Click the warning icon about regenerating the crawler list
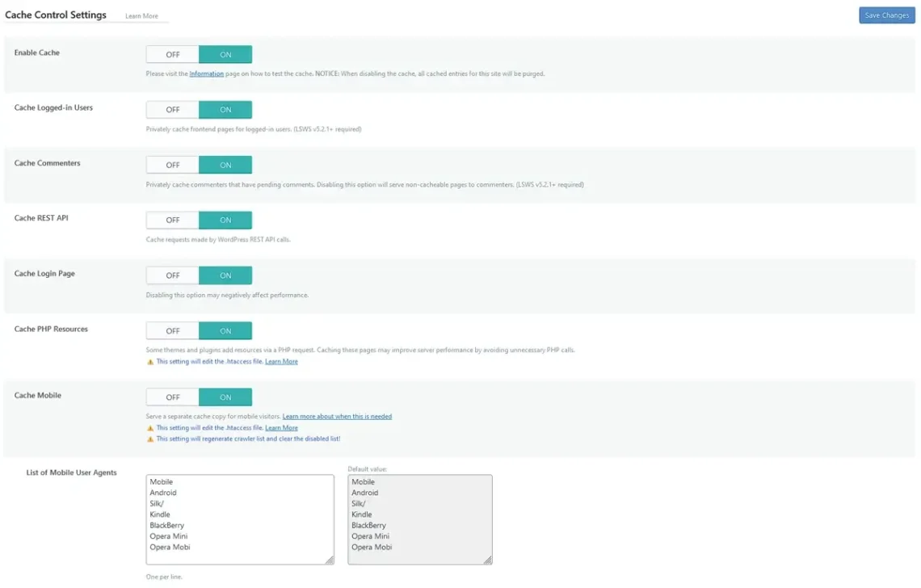Viewport: 921px width, 588px height. 150,439
